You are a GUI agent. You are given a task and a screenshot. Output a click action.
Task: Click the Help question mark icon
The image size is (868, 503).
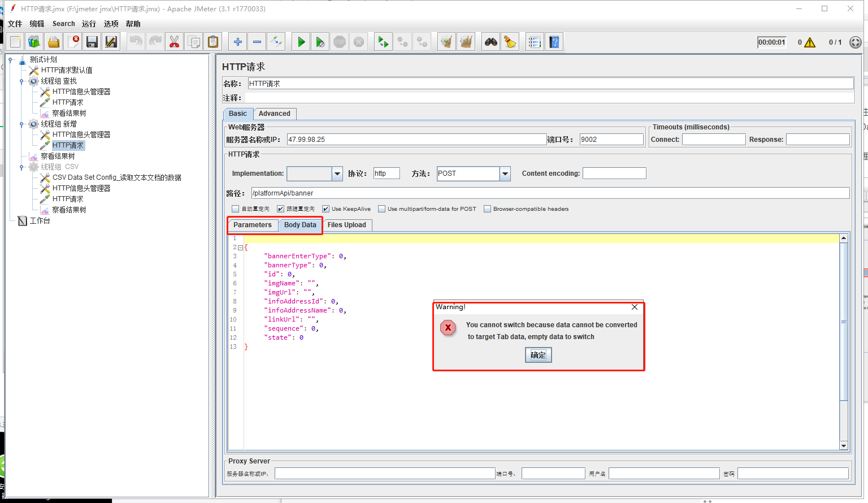[x=554, y=42]
